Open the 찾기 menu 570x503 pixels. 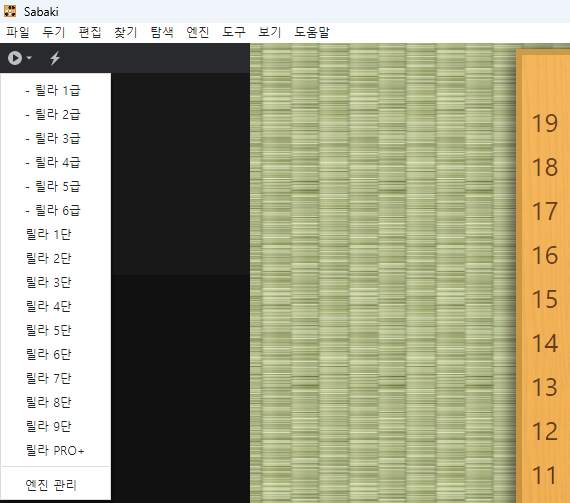click(125, 32)
